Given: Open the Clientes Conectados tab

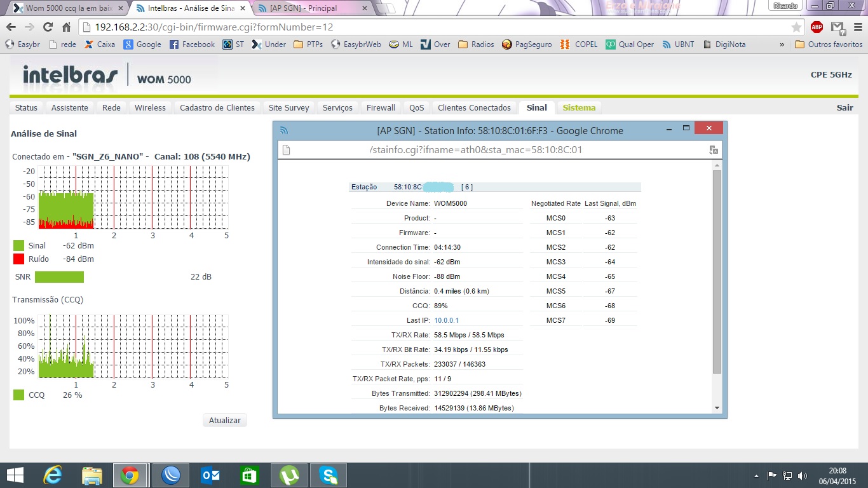Looking at the screenshot, I should (x=474, y=107).
